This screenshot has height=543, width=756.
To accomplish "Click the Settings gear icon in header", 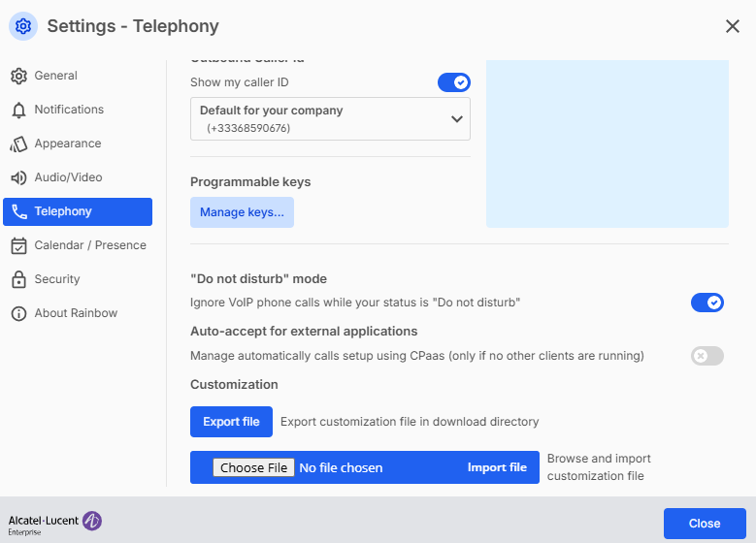I will [x=23, y=26].
